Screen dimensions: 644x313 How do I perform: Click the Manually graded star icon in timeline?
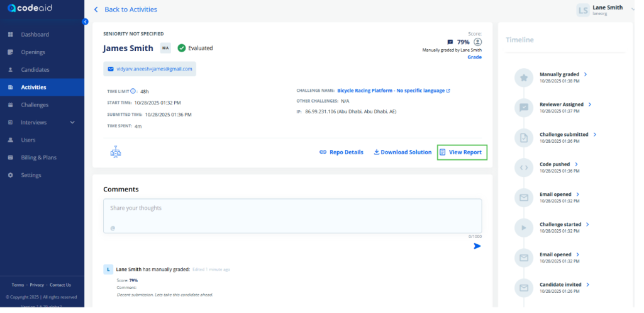click(x=523, y=77)
